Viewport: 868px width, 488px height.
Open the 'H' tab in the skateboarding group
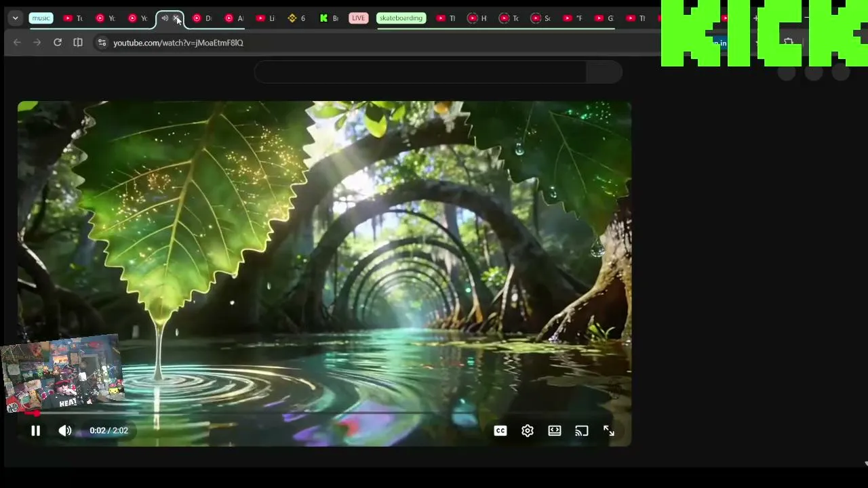[x=478, y=18]
